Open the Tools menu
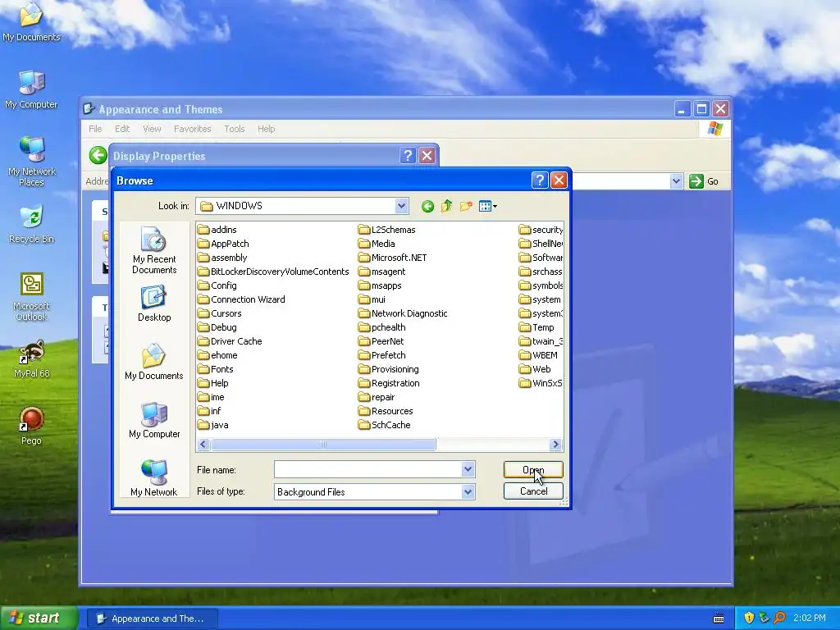Viewport: 840px width, 630px height. 234,129
